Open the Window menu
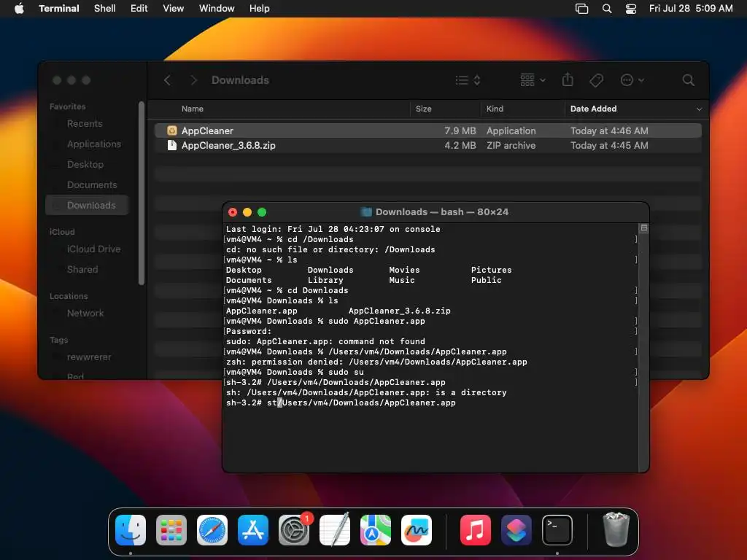This screenshot has width=747, height=560. 217,9
